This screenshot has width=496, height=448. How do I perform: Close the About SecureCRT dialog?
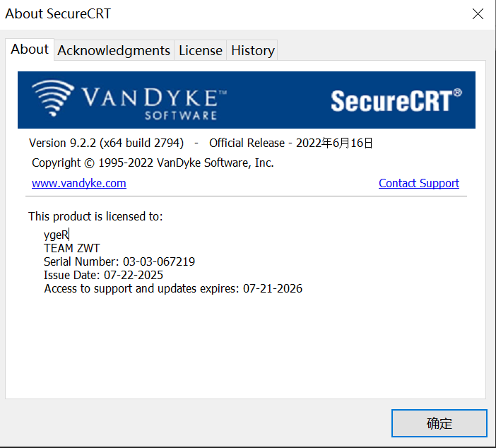[x=478, y=13]
